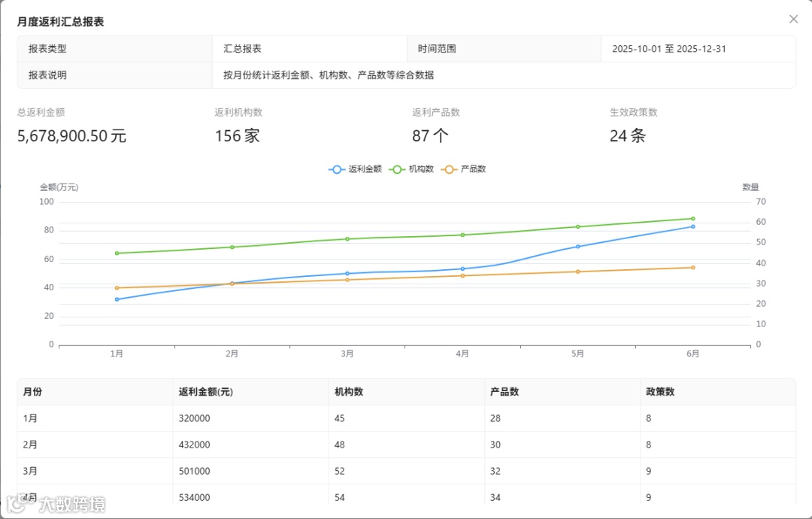Click the 432000 amount cell

click(250, 445)
